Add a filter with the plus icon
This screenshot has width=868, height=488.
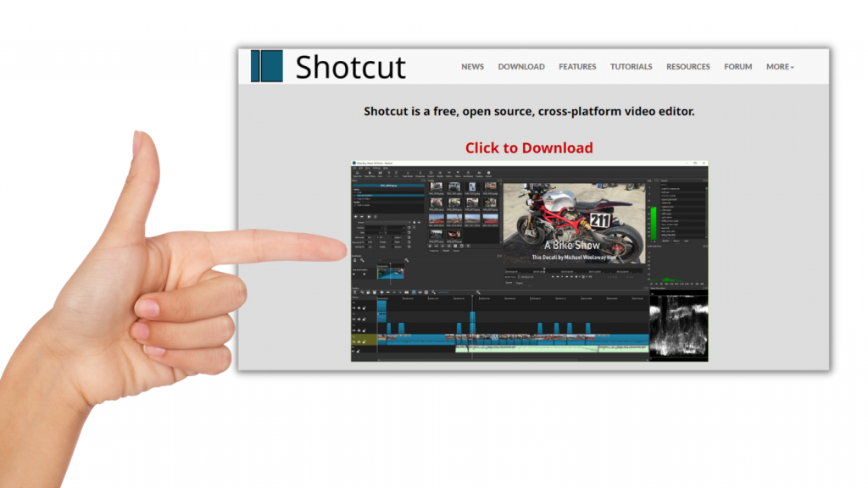355,216
